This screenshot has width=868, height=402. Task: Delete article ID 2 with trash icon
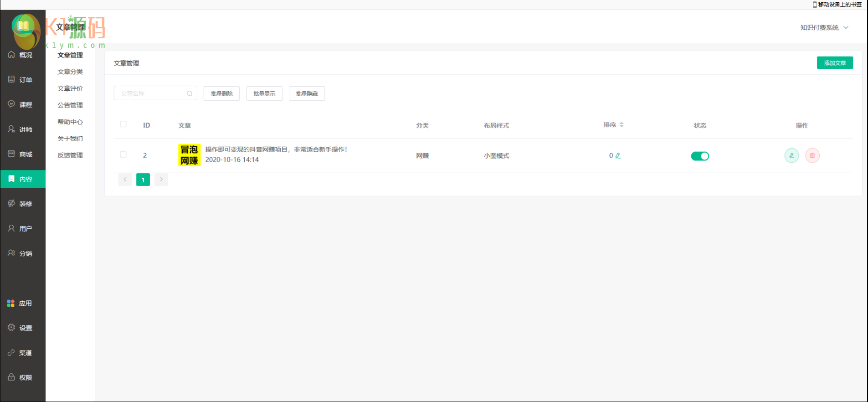812,155
